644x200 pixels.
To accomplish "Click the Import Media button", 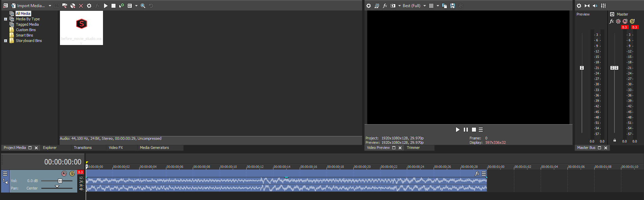I will 28,6.
